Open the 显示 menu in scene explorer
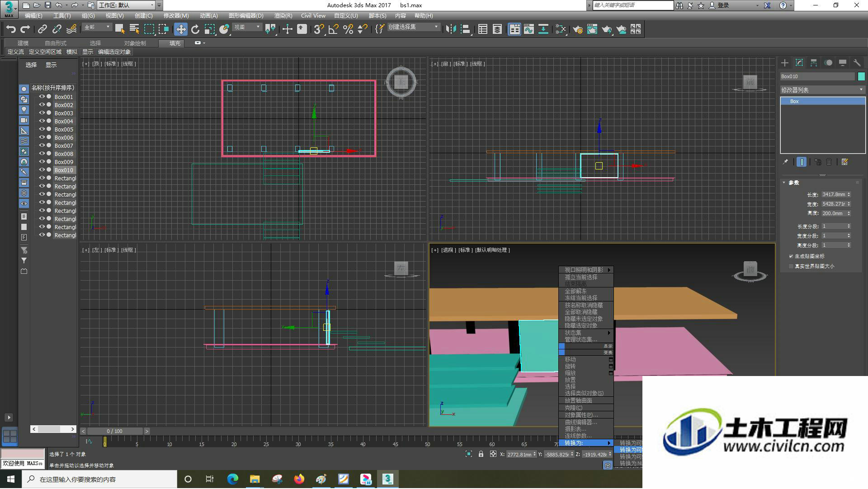Screen dimensions: 868x489 click(51, 65)
